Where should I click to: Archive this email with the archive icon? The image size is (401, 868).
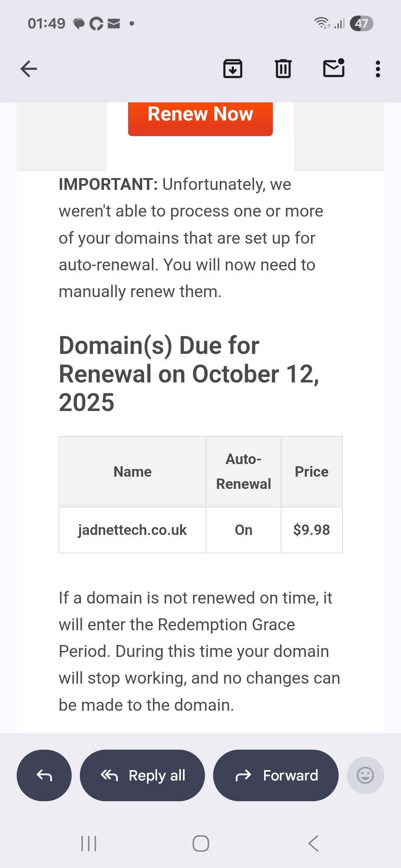click(x=233, y=69)
